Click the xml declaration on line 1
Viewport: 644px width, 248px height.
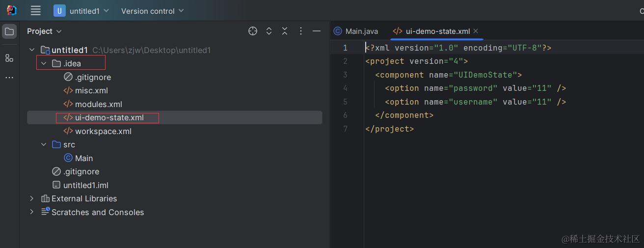(x=458, y=48)
